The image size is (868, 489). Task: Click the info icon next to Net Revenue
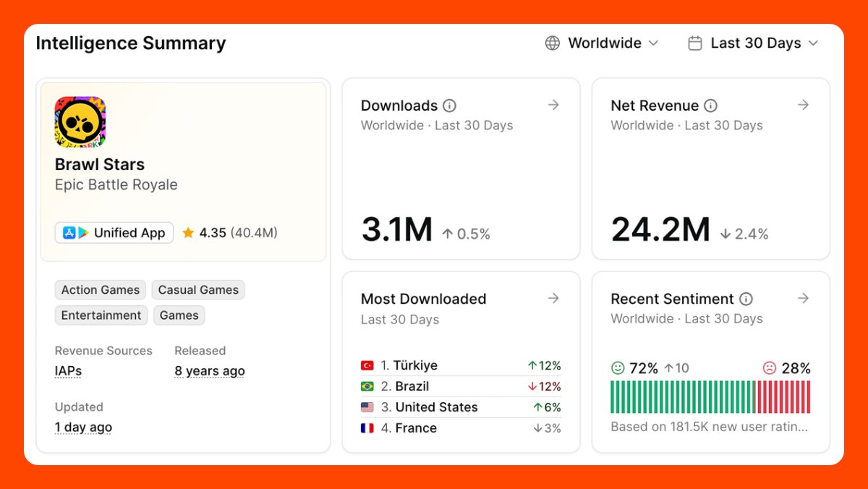710,106
